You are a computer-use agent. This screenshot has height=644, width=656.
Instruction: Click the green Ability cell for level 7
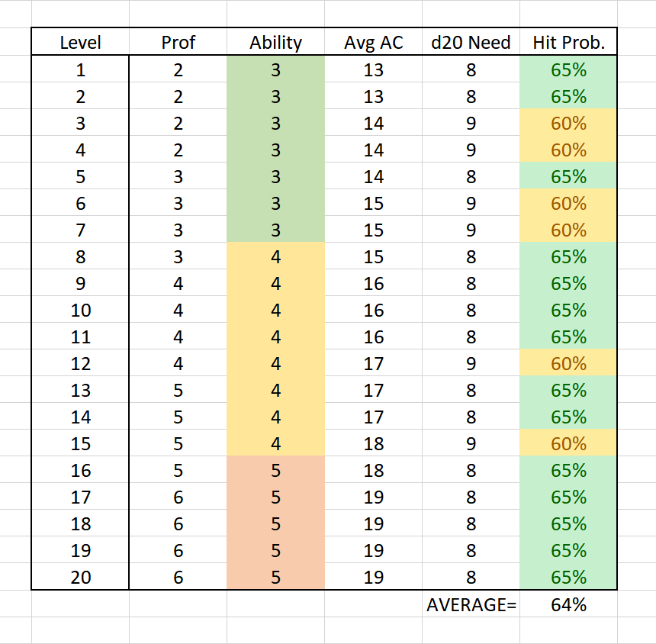click(x=275, y=230)
